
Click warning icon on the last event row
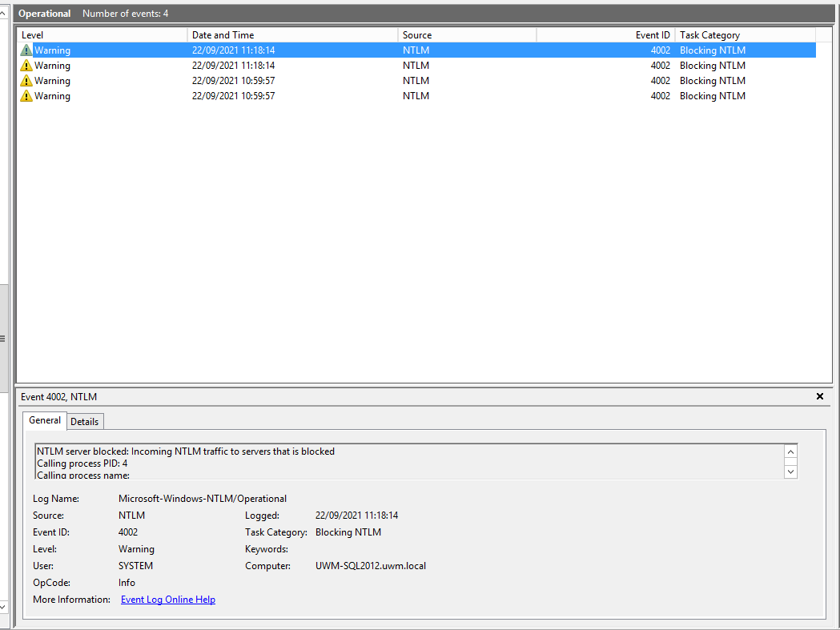[x=26, y=95]
